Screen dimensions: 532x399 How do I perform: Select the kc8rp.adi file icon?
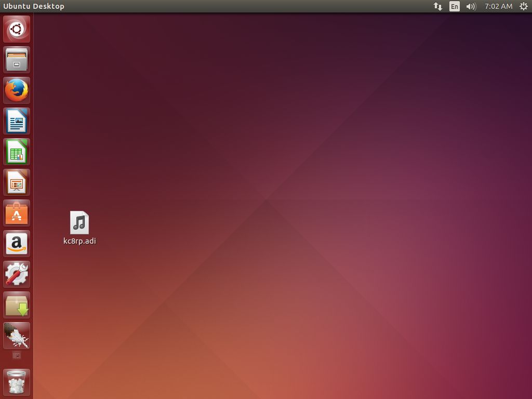coord(79,222)
